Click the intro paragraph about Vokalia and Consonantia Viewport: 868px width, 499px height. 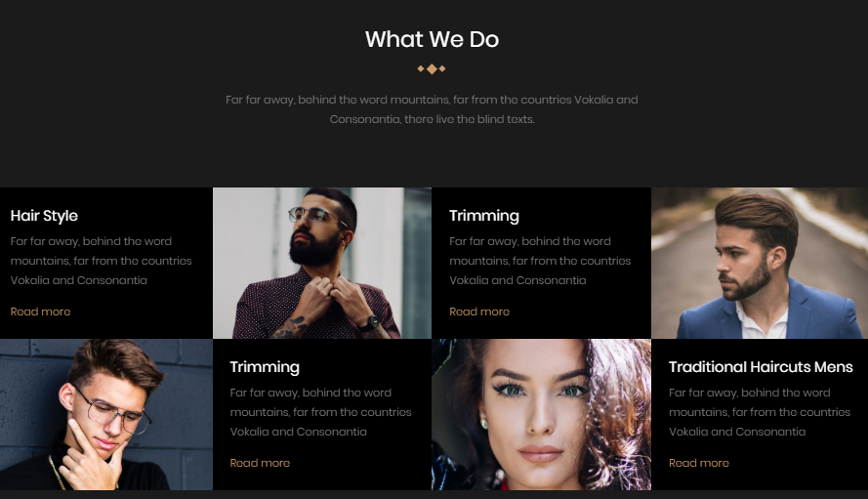(432, 109)
